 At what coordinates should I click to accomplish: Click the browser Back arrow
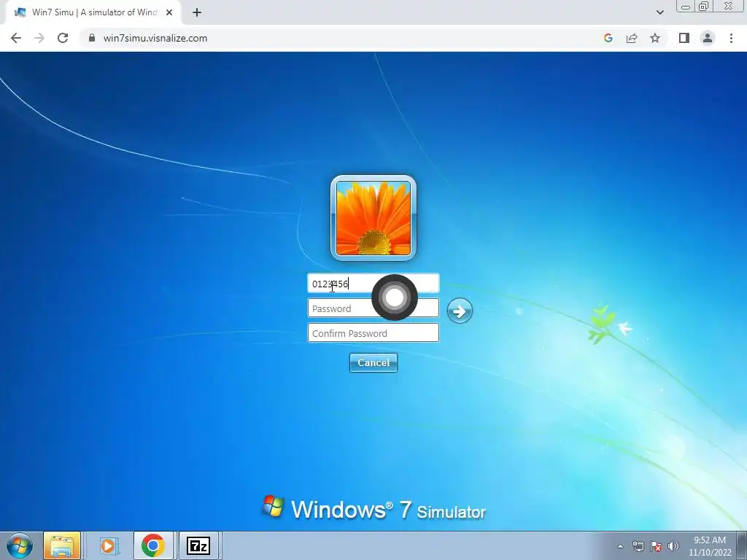pos(16,38)
